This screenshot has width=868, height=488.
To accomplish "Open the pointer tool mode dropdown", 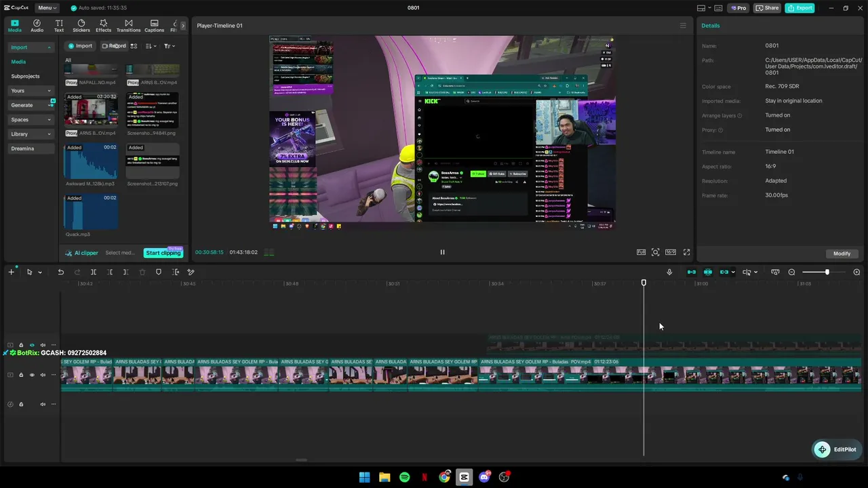I will 40,272.
